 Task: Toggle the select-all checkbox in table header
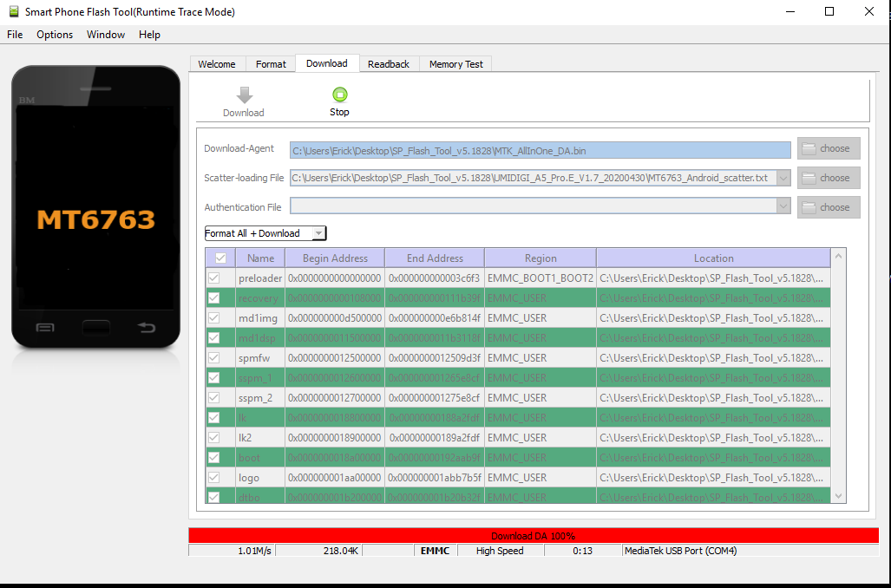point(220,258)
